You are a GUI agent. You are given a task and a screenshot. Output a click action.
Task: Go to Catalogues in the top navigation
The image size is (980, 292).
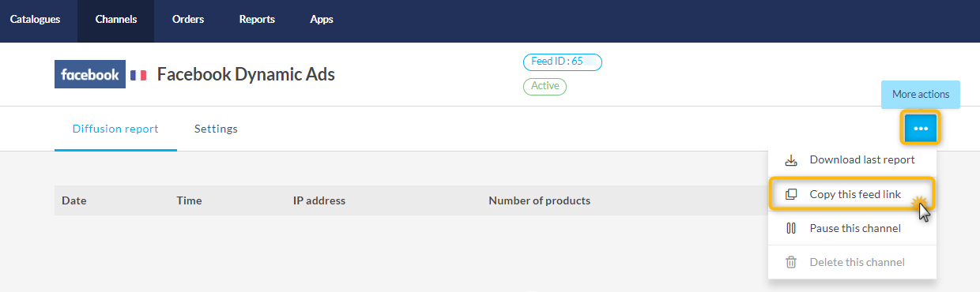[35, 20]
